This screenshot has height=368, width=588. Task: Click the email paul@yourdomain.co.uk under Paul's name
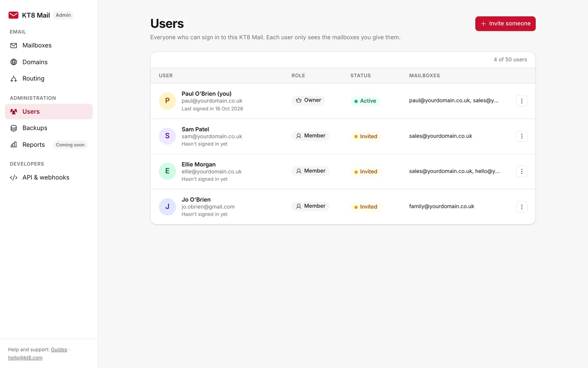click(212, 101)
